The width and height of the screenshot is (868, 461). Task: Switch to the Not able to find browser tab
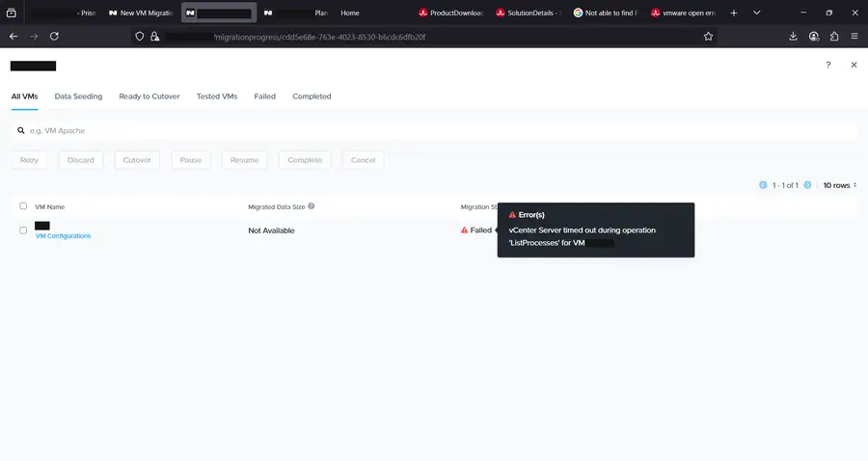coord(607,13)
